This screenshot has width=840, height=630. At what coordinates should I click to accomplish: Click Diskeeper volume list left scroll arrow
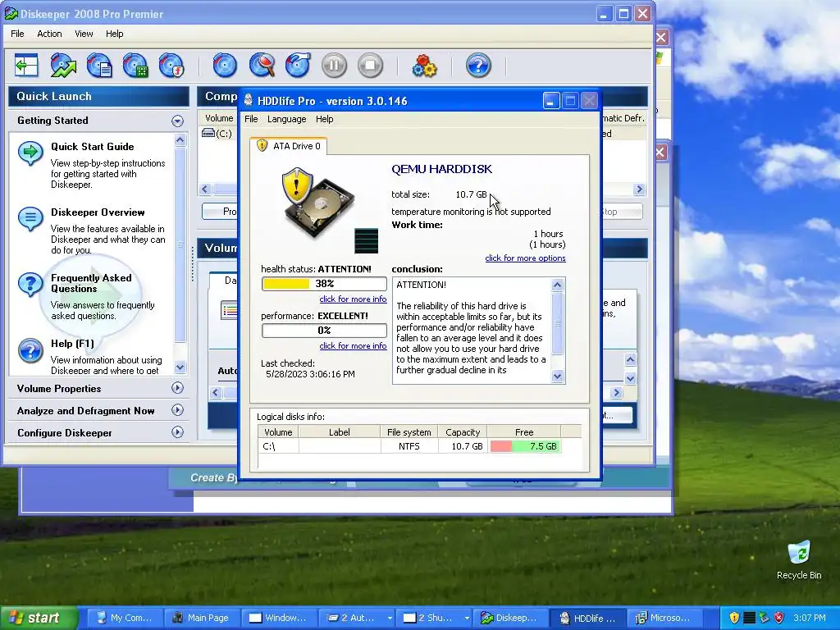[x=204, y=189]
